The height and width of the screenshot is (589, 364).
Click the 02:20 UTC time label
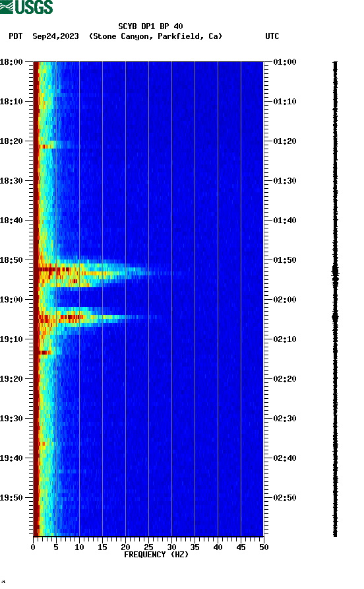[285, 379]
